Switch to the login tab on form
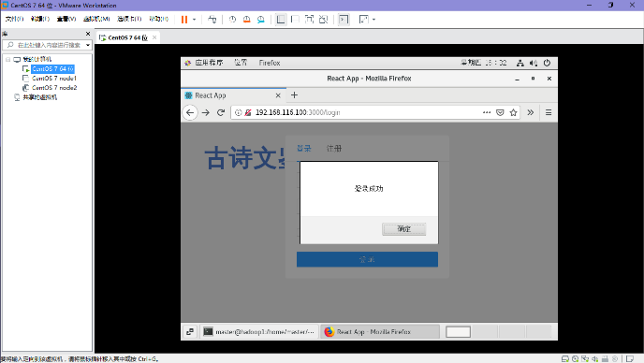 304,148
